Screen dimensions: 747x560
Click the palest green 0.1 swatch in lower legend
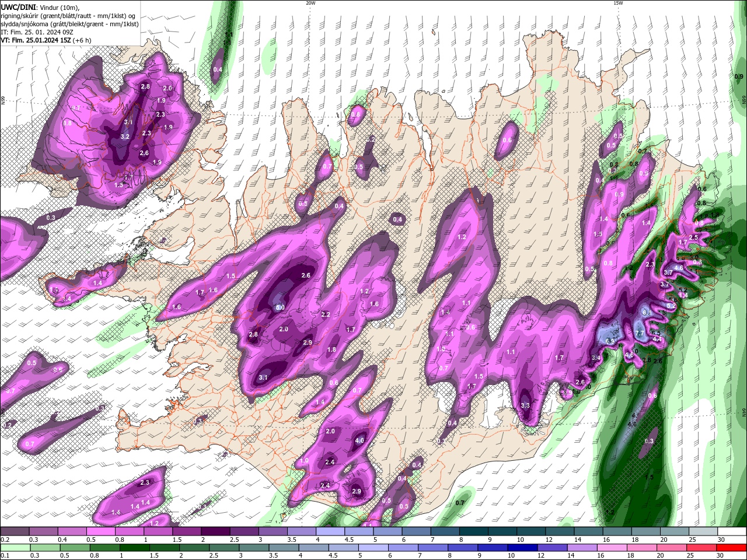pos(15,548)
